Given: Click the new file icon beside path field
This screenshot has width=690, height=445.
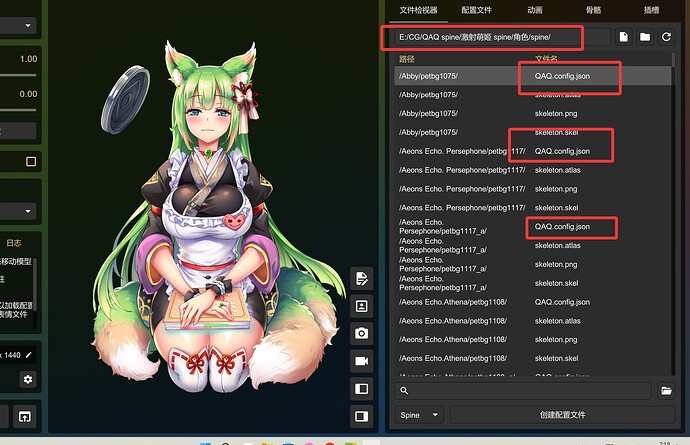Looking at the screenshot, I should (623, 37).
